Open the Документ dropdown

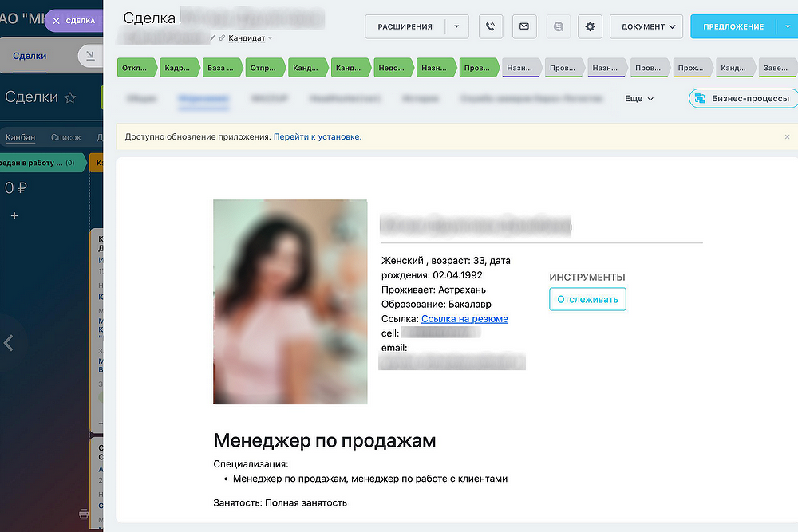tap(646, 26)
